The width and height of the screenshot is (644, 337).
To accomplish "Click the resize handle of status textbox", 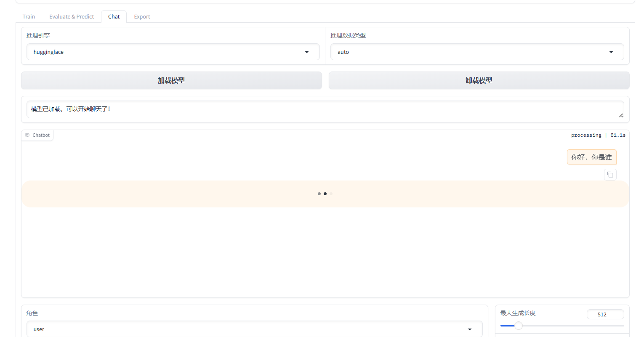I will point(621,115).
